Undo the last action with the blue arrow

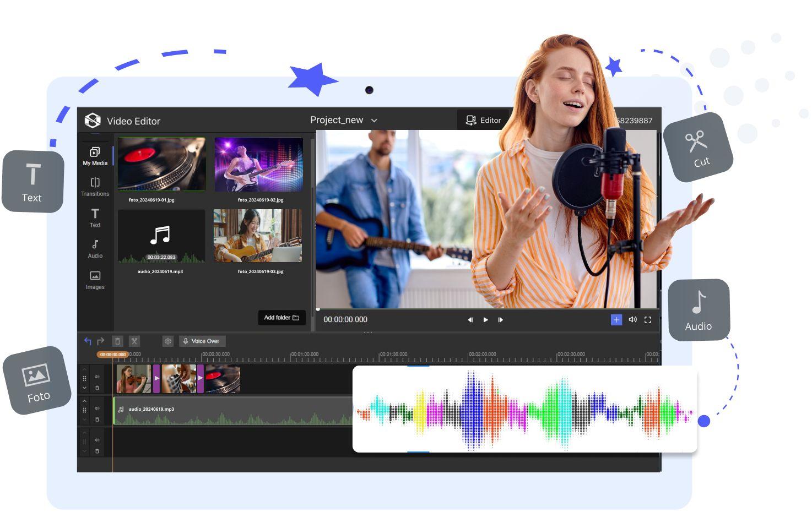pyautogui.click(x=88, y=341)
